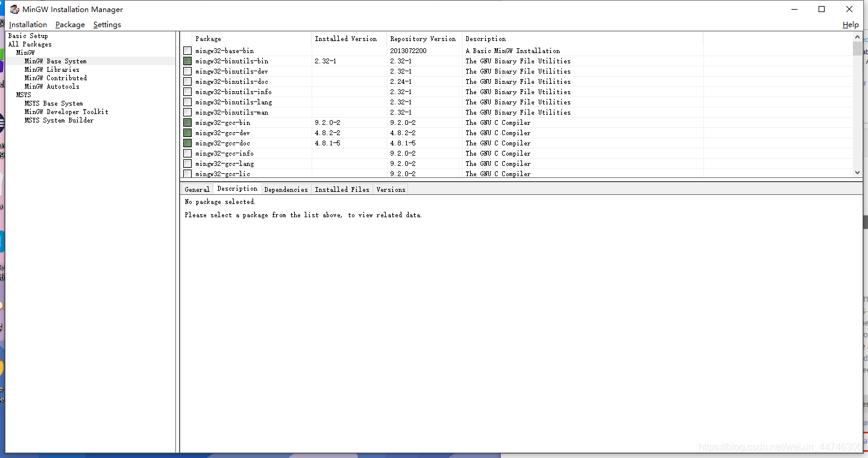Viewport: 868px width, 458px height.
Task: Open the Help menu
Action: [x=851, y=25]
